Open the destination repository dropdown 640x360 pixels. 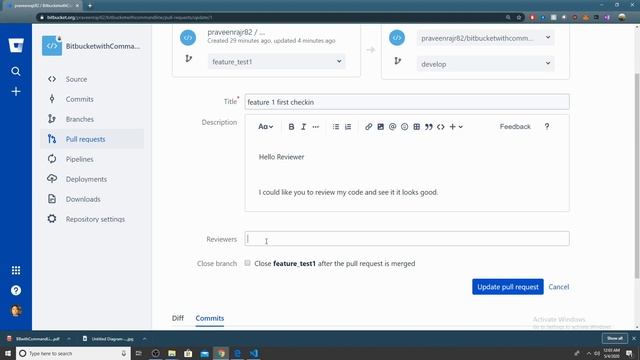click(x=485, y=38)
